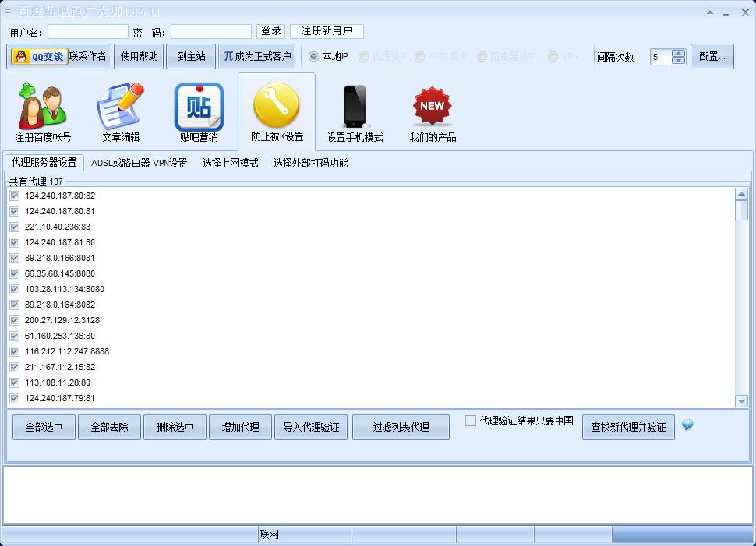This screenshot has width=756, height=546.
Task: Open 我们的产品 NEW badge icon
Action: coord(433,112)
